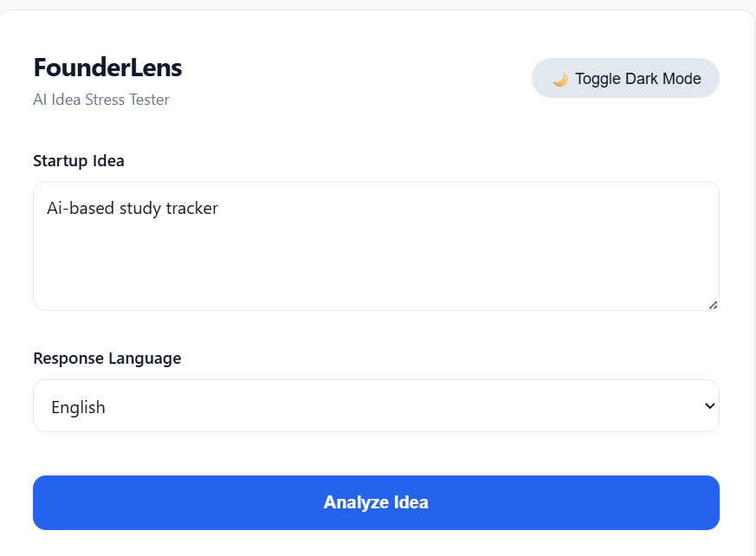Click the 'Response Language' label
Screen dimensions: 756x556
tap(107, 359)
